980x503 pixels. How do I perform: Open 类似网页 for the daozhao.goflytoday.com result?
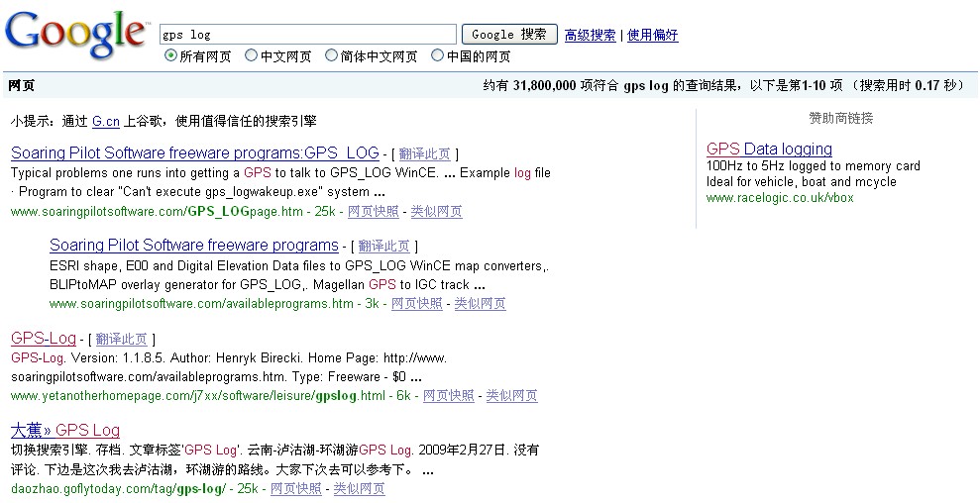point(359,488)
